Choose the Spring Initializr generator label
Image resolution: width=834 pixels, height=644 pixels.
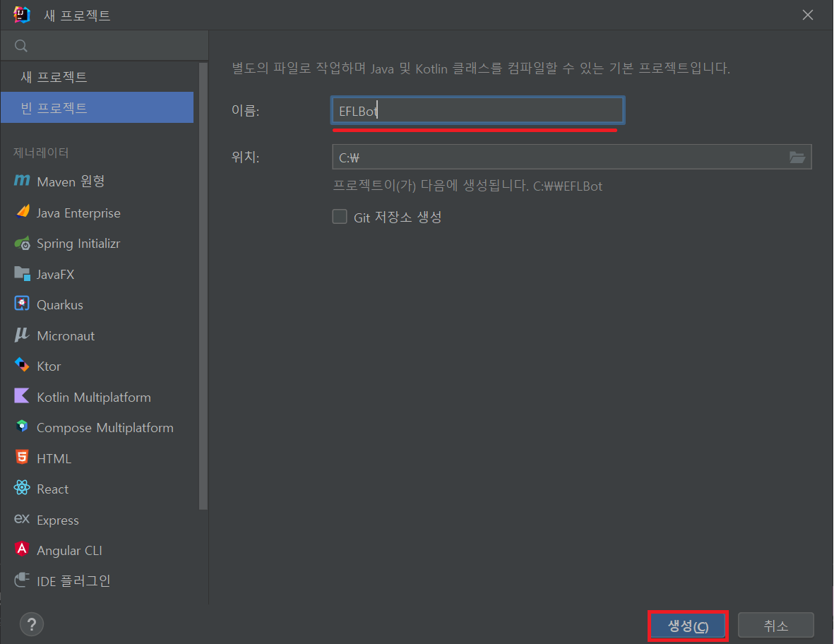[78, 244]
